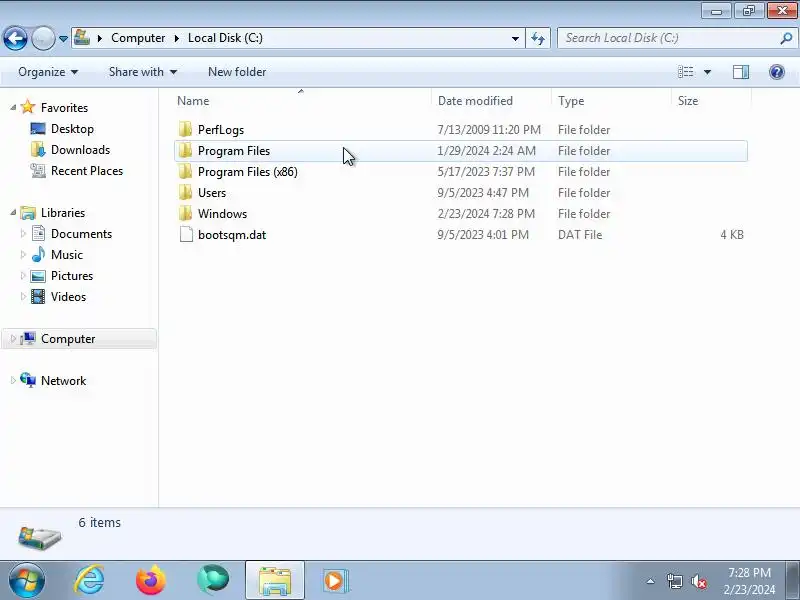800x600 pixels.
Task: Select the Windows folder icon
Action: tap(186, 213)
